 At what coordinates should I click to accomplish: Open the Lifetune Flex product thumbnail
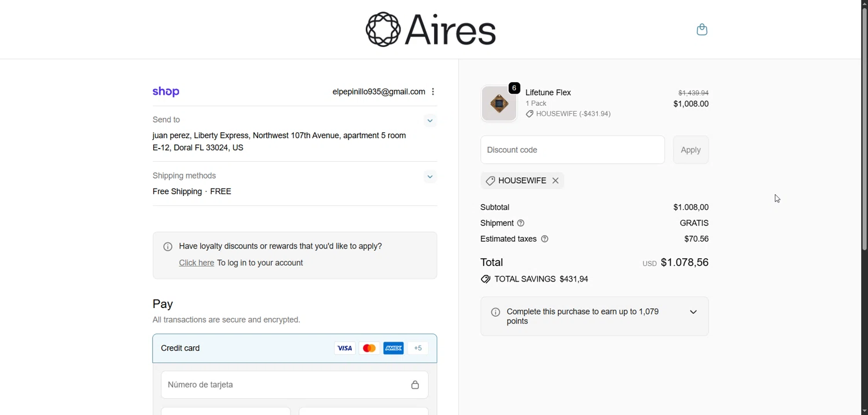[499, 103]
